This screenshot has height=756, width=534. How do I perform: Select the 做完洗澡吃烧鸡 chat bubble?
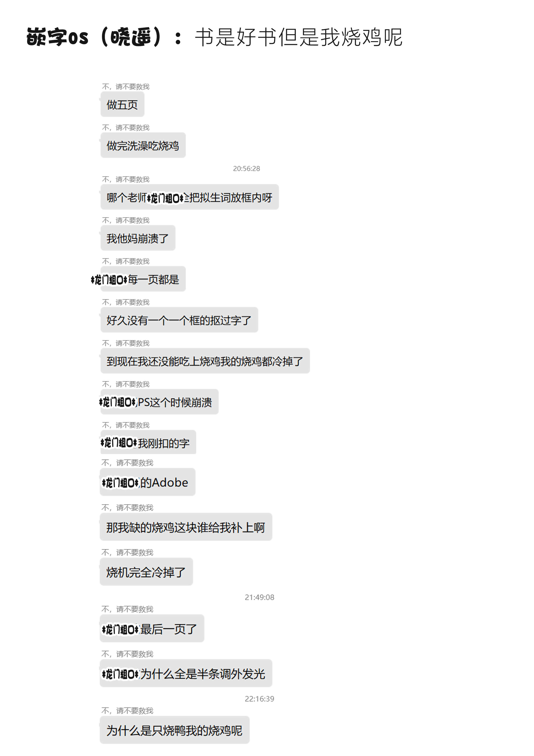coord(143,145)
